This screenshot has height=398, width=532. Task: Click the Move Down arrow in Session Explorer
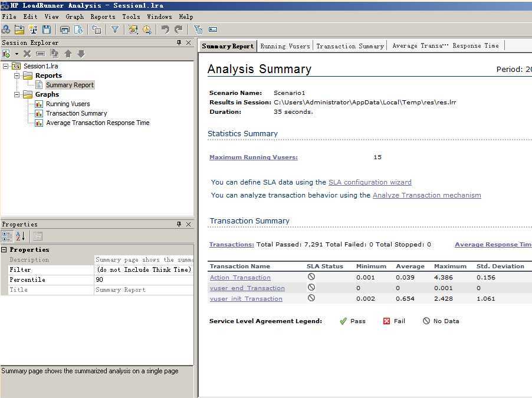pyautogui.click(x=81, y=54)
